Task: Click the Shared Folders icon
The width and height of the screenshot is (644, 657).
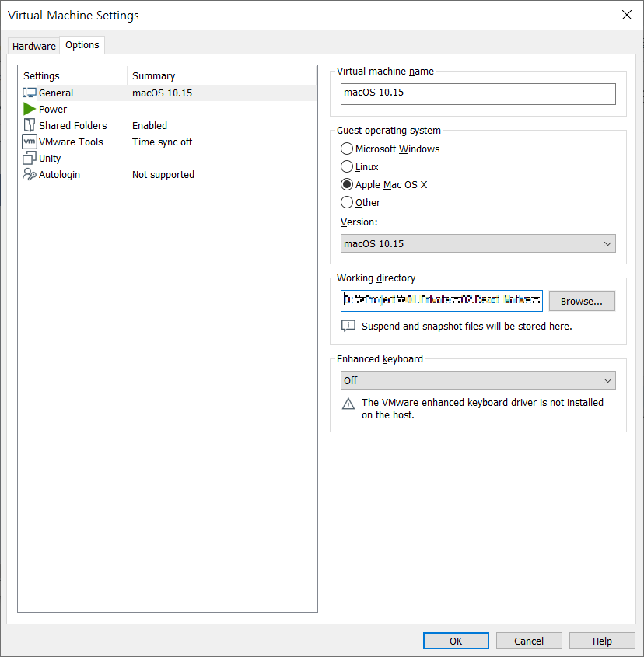Action: pyautogui.click(x=30, y=125)
